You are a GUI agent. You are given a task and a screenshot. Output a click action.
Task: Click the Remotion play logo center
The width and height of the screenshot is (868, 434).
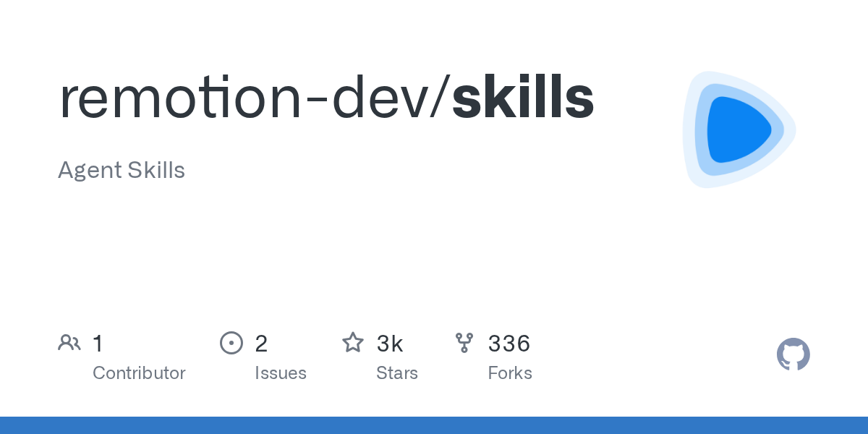738,129
